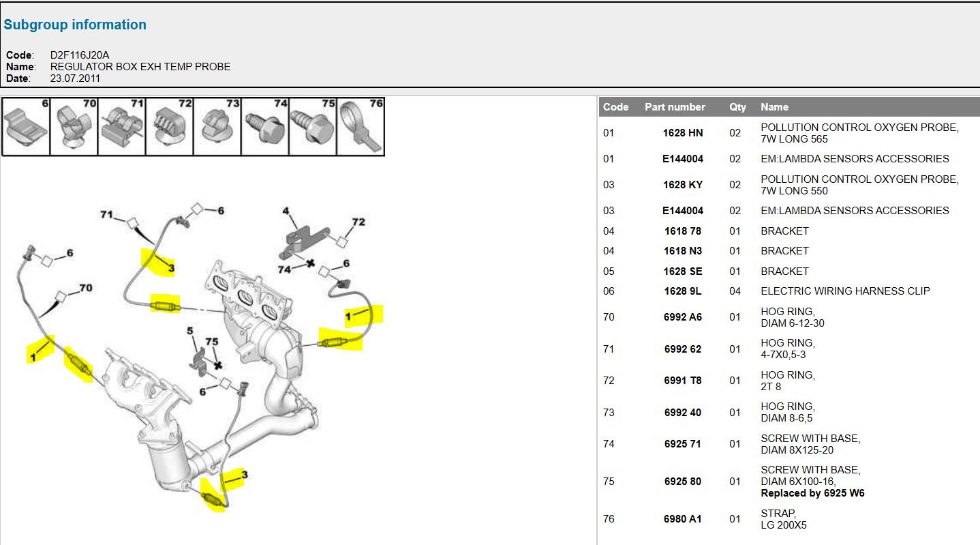Select 'HOG RING, DIAM 6-12-30' name
This screenshot has width=980, height=545.
coord(793,317)
